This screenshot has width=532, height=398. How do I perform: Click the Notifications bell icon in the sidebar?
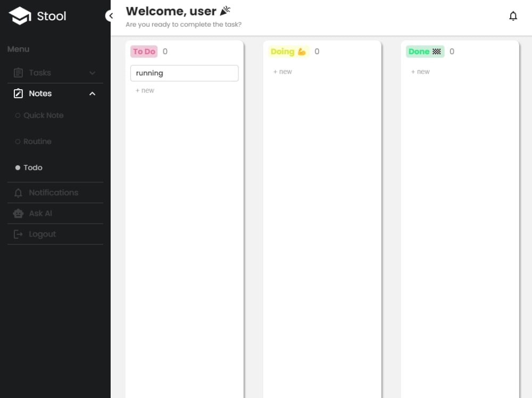[18, 192]
